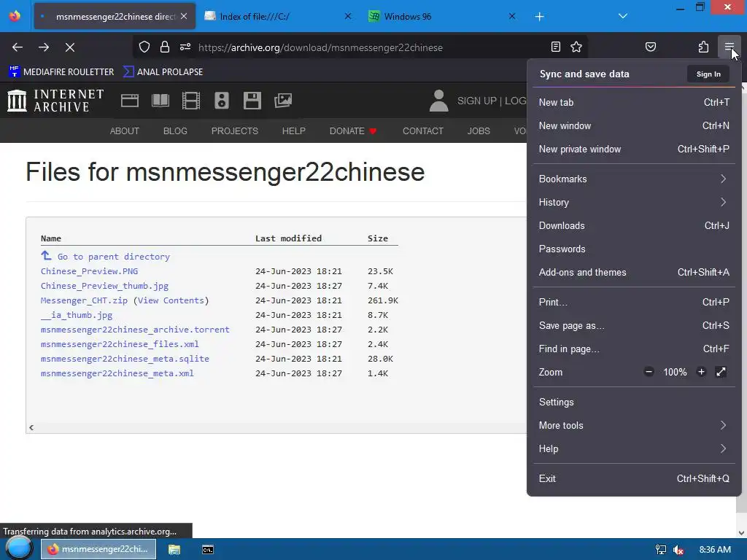Open msnmessenger22chinese_meta.sqlite link

pyautogui.click(x=125, y=359)
